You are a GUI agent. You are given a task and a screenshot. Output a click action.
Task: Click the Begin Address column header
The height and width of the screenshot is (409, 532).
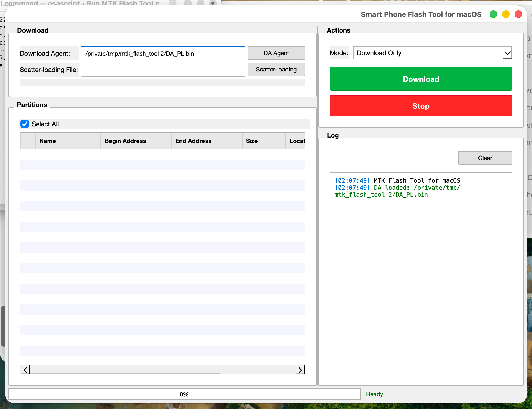136,141
